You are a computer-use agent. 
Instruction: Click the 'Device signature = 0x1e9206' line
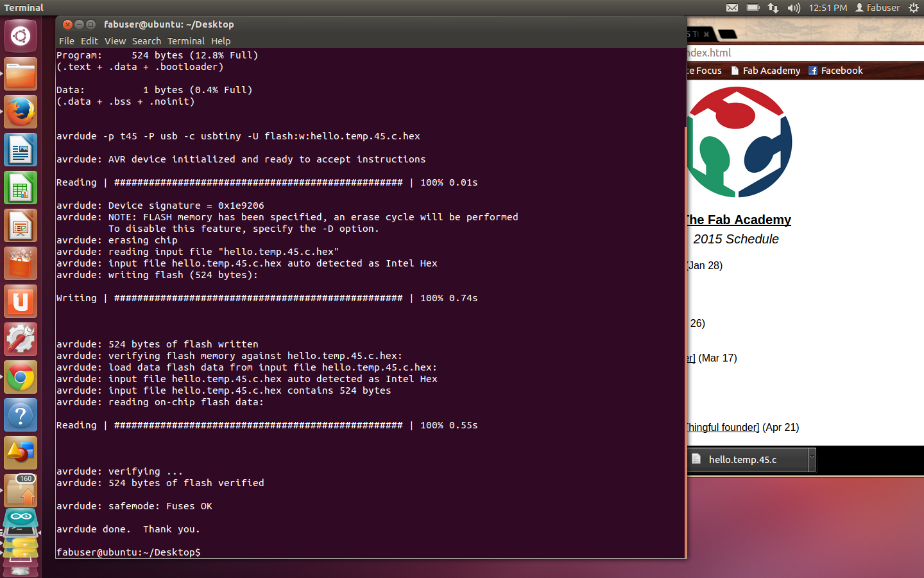[160, 206]
